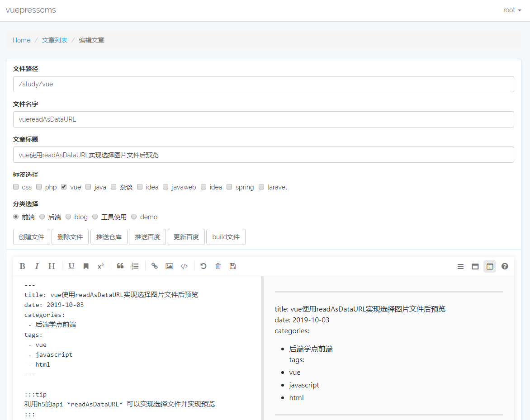The image size is (530, 420).
Task: Click the 'categories:' line in the markdown editor
Action: click(44, 315)
